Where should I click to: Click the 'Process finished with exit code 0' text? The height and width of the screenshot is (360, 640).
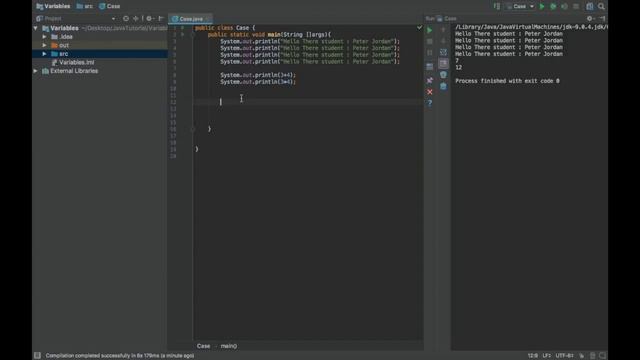click(x=507, y=81)
